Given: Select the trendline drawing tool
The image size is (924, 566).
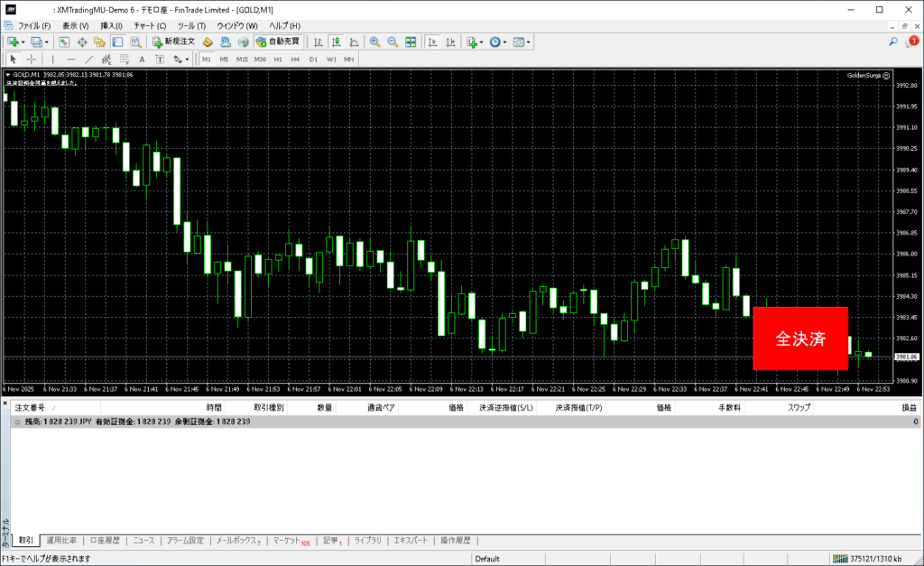Looking at the screenshot, I should [90, 60].
